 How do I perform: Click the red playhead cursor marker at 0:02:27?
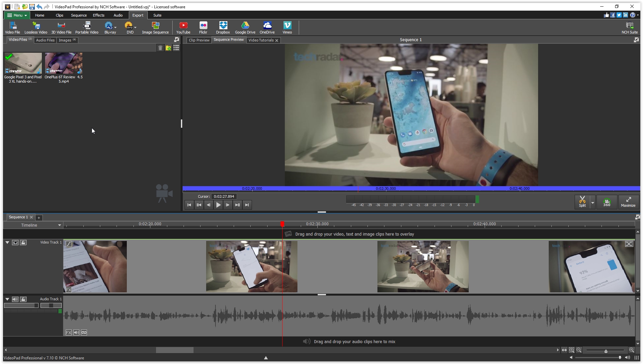coord(282,225)
